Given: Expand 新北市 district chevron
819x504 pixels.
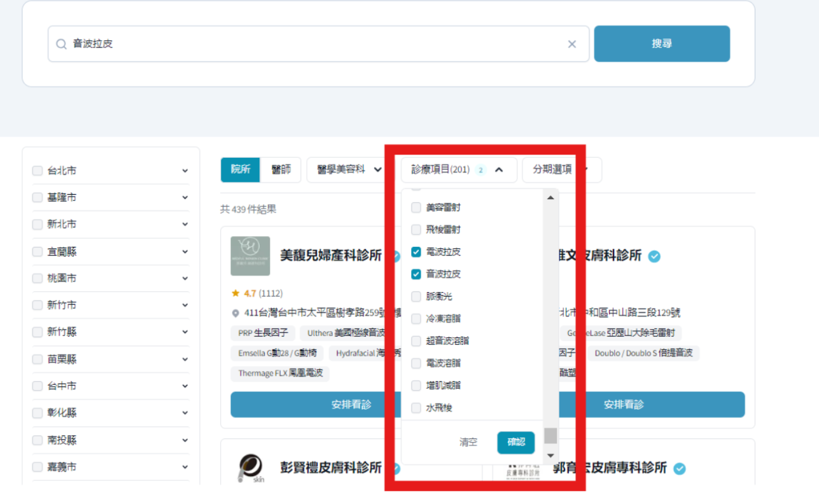Looking at the screenshot, I should [185, 224].
